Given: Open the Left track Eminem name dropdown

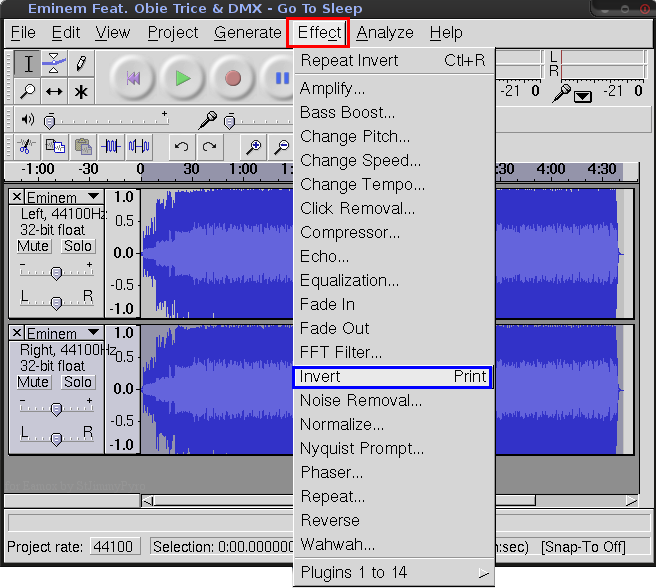Looking at the screenshot, I should coord(64,197).
